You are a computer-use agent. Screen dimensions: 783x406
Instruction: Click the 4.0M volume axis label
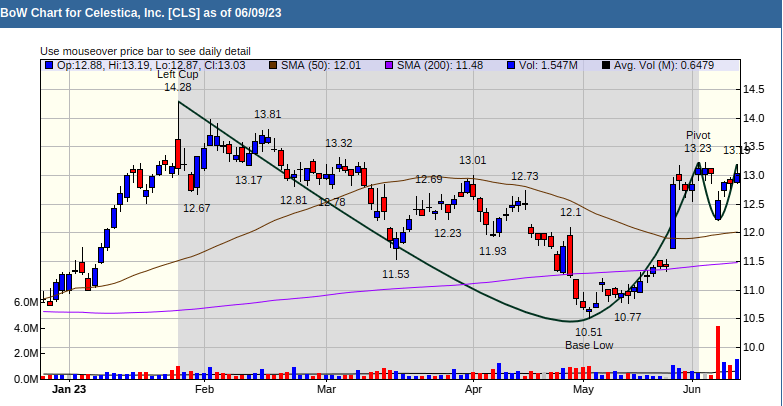pos(26,329)
